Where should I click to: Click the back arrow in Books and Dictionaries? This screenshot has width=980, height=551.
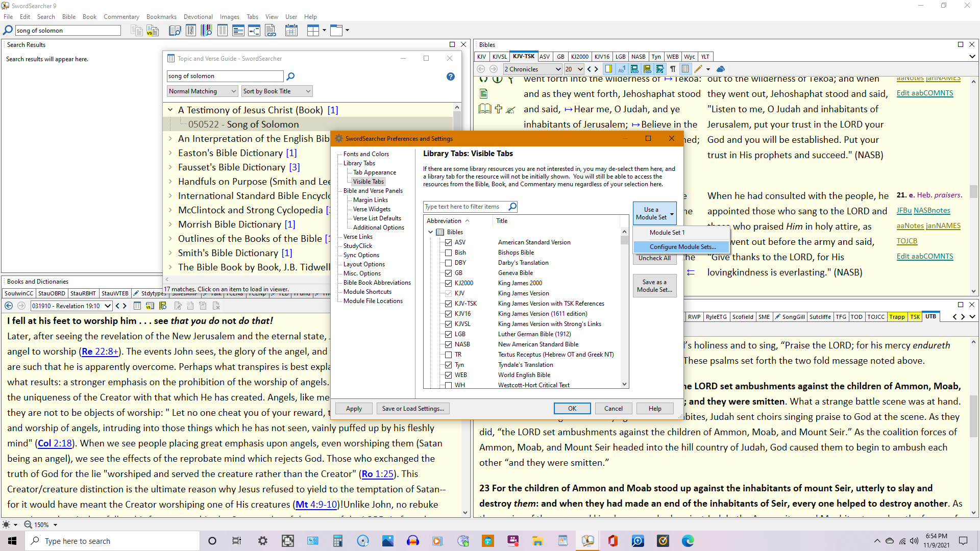click(x=9, y=306)
